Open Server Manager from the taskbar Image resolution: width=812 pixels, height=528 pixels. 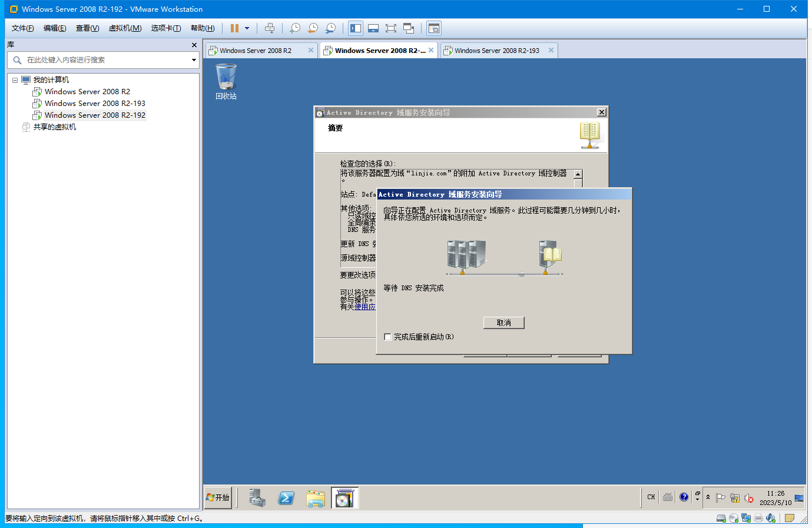[257, 498]
